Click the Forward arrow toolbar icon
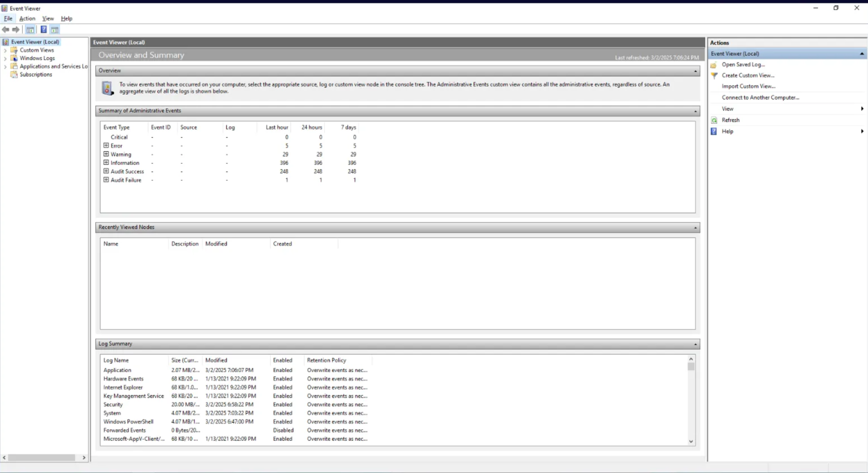Screen dimensions: 868x473 point(16,29)
